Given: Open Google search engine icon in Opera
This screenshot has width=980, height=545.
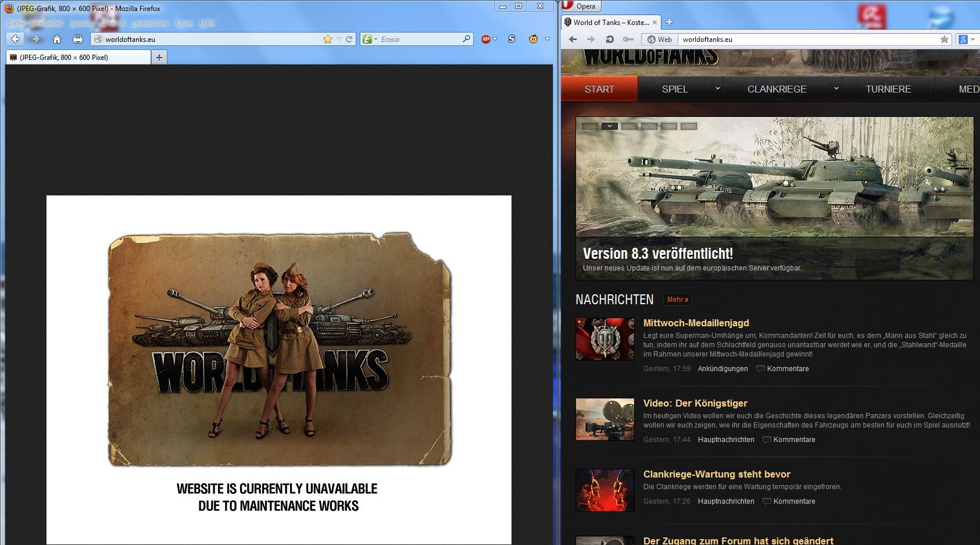Looking at the screenshot, I should [x=963, y=39].
